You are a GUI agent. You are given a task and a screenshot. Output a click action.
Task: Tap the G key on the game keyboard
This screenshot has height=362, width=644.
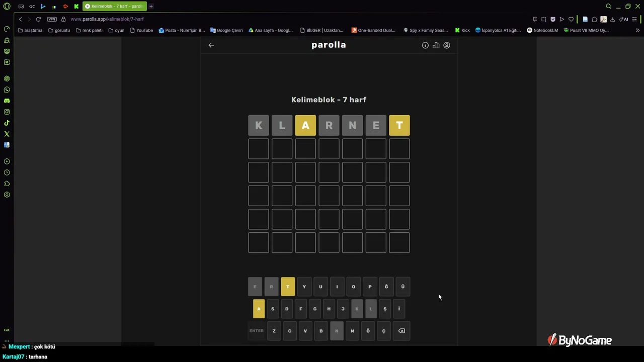coord(315,309)
